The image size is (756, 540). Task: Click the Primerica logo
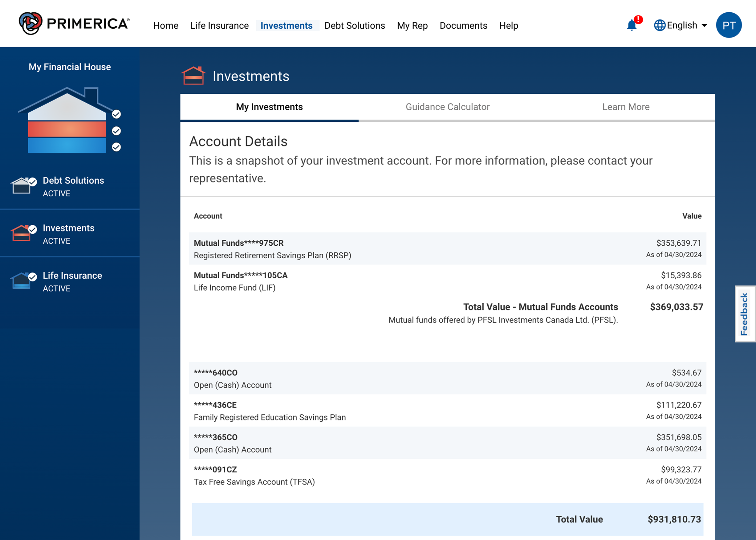point(74,24)
